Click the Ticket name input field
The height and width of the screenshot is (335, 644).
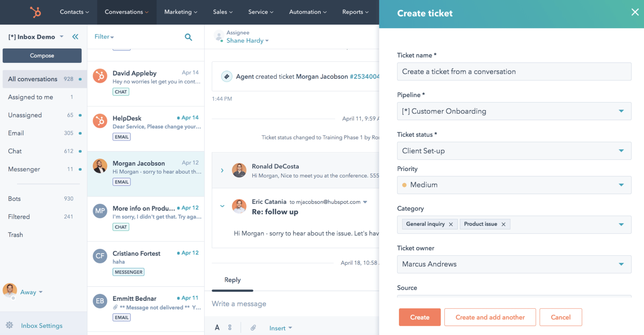tap(514, 72)
